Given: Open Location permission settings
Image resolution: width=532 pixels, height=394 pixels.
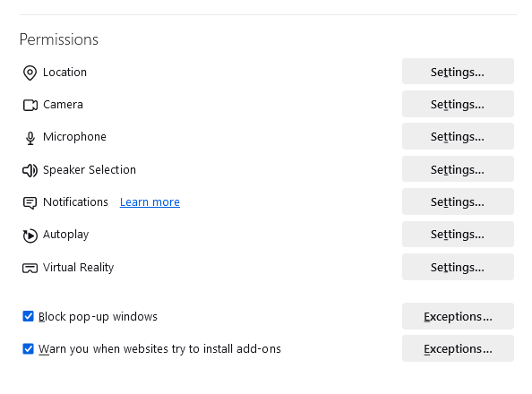Looking at the screenshot, I should [x=458, y=72].
